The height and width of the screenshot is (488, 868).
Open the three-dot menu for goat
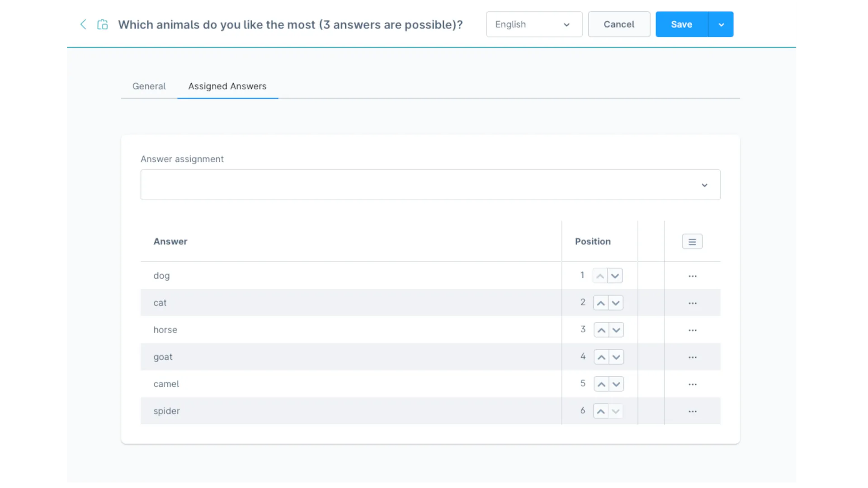[x=693, y=357]
